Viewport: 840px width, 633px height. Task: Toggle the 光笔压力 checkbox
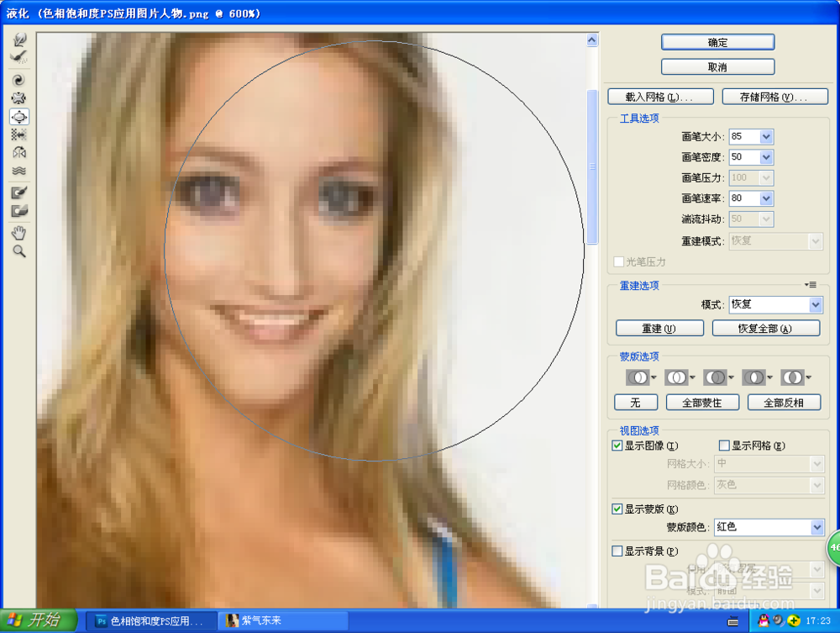pos(619,261)
